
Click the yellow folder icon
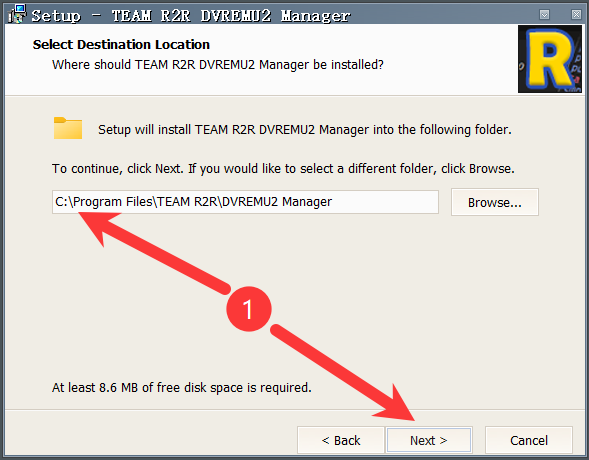click(x=68, y=128)
